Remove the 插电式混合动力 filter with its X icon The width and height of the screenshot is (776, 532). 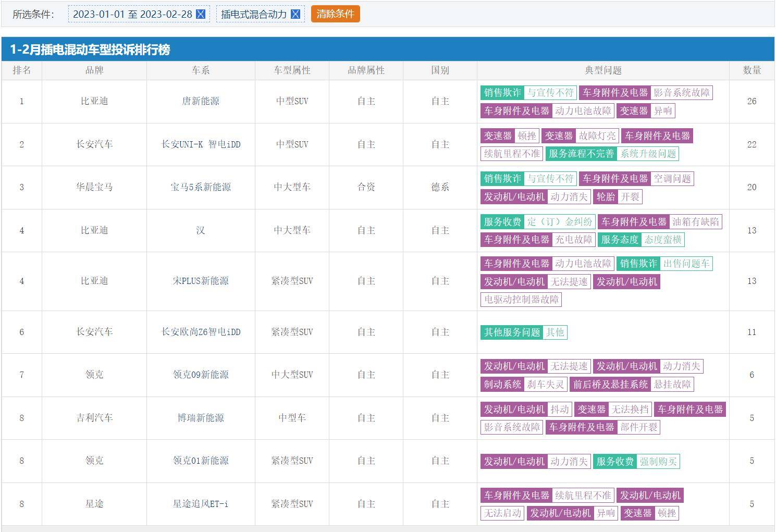click(295, 15)
